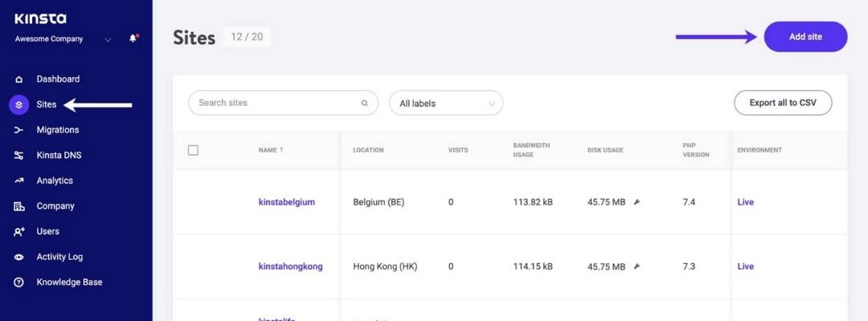The width and height of the screenshot is (868, 321).
Task: Open Users menu item
Action: pyautogui.click(x=47, y=231)
